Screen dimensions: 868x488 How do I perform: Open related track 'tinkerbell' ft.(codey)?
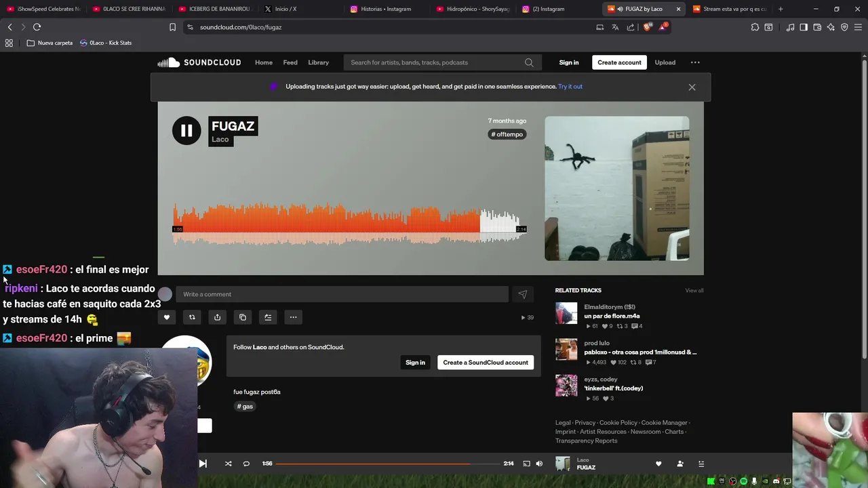tap(614, 388)
